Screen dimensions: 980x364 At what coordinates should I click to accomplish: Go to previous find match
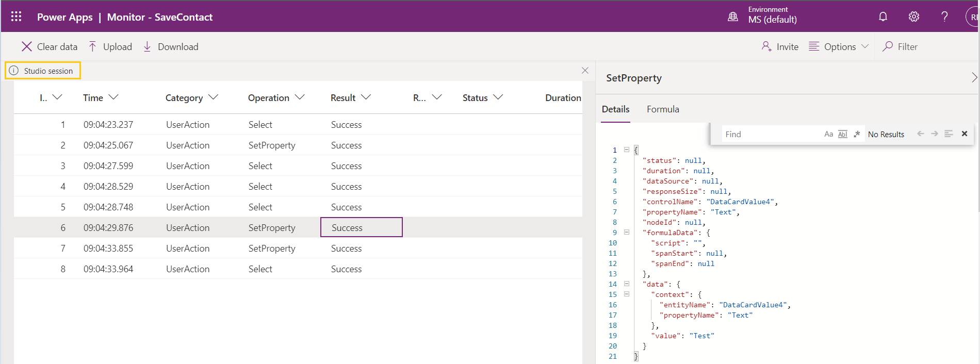(921, 134)
